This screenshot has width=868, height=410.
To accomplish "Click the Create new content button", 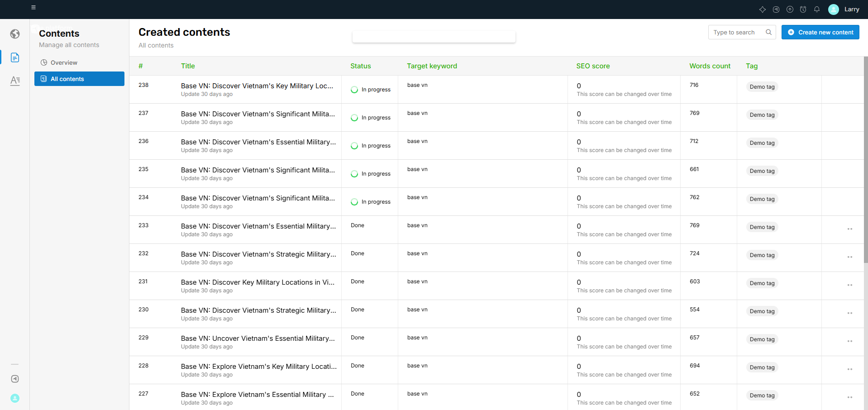I will click(820, 32).
